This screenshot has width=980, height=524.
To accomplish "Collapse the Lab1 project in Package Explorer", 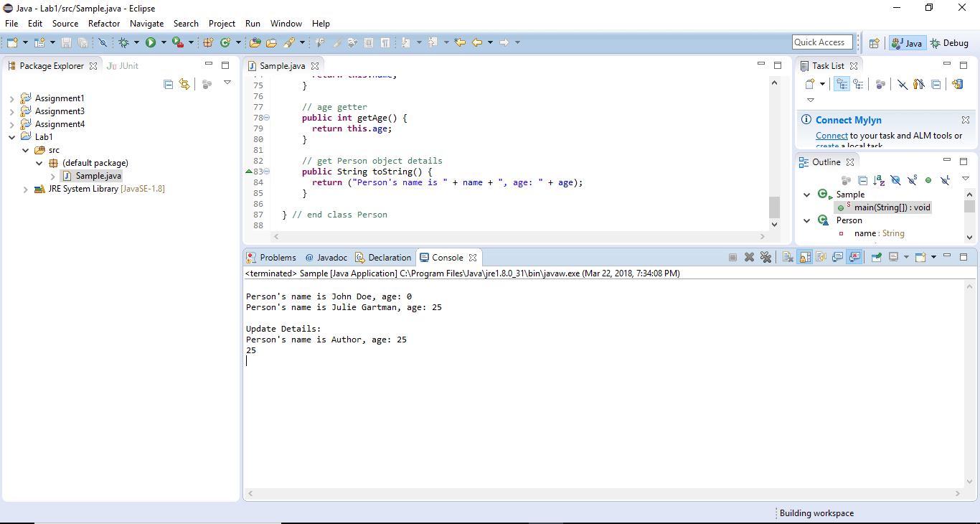I will pos(10,136).
